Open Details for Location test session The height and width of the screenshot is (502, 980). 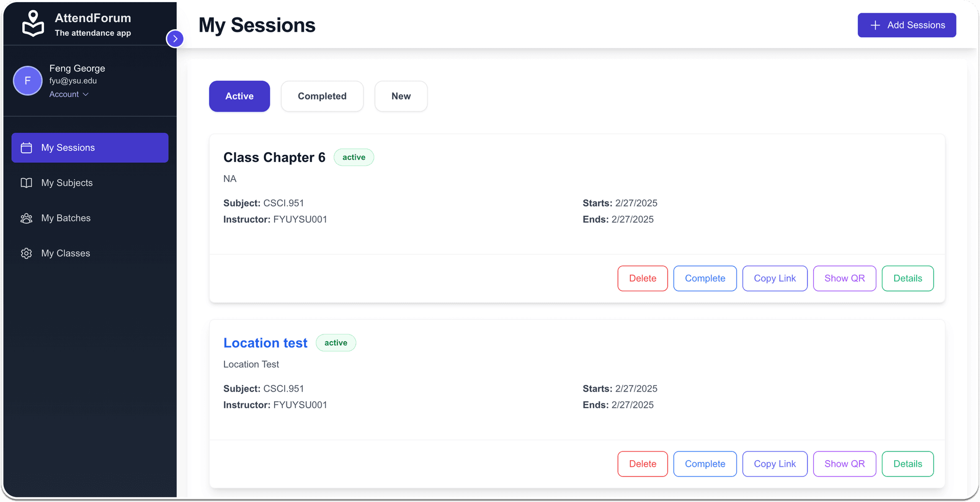(907, 464)
